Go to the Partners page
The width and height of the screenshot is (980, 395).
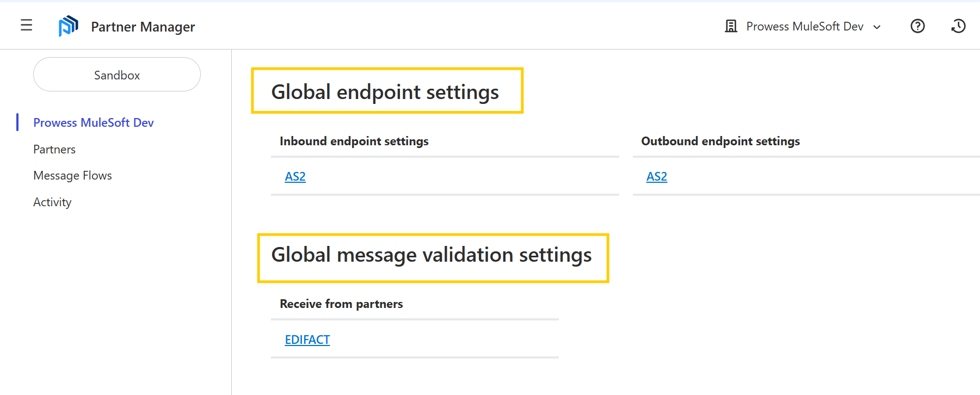point(54,149)
